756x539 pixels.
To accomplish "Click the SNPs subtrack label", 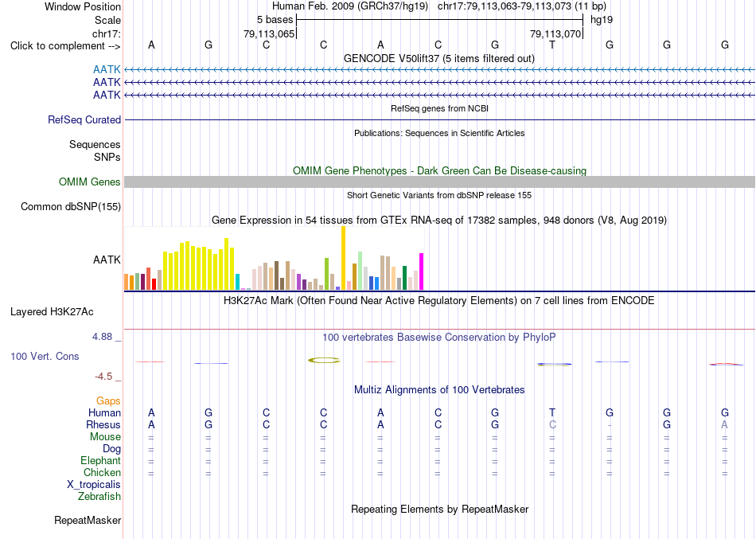I will pyautogui.click(x=107, y=157).
